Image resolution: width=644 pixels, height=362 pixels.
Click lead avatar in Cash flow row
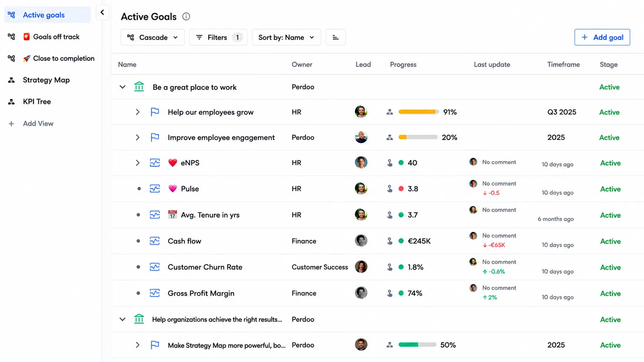361,241
